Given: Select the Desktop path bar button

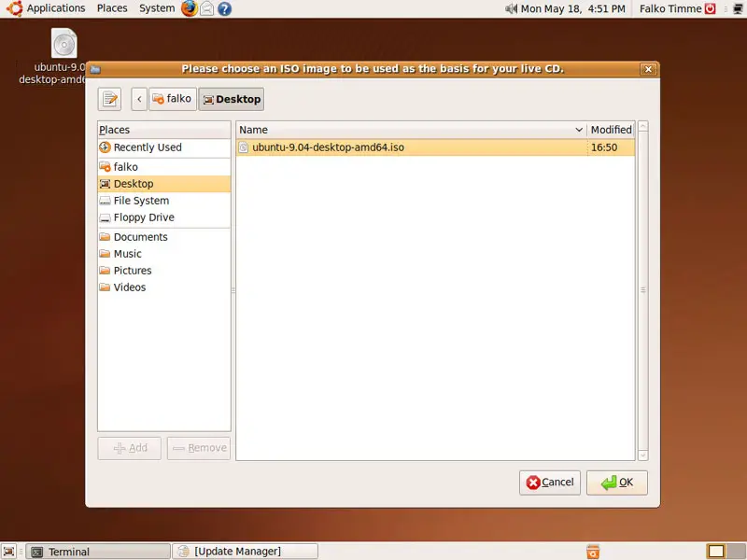Looking at the screenshot, I should point(232,99).
